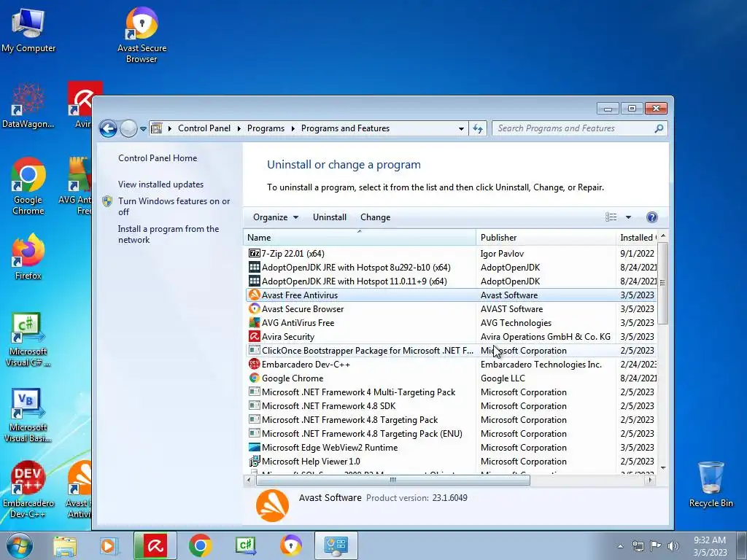Sort by the Name column header
Screen dimensions: 747x560
point(360,237)
